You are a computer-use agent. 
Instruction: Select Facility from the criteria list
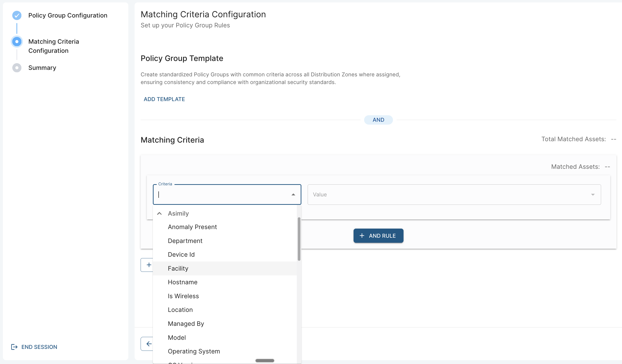pyautogui.click(x=225, y=268)
